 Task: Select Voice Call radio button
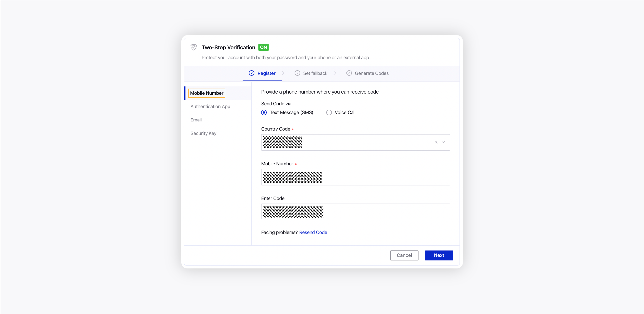tap(329, 112)
